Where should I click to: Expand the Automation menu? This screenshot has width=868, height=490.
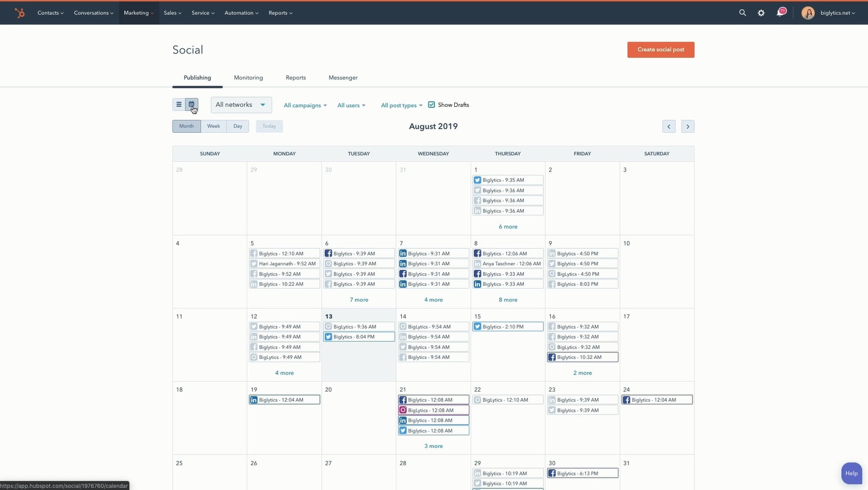[x=242, y=13]
